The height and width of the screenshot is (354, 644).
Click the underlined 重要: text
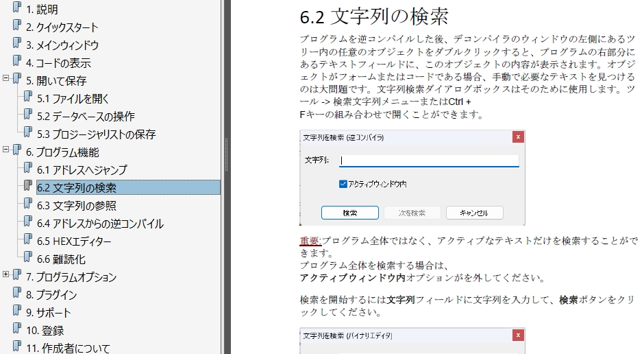[x=310, y=241]
